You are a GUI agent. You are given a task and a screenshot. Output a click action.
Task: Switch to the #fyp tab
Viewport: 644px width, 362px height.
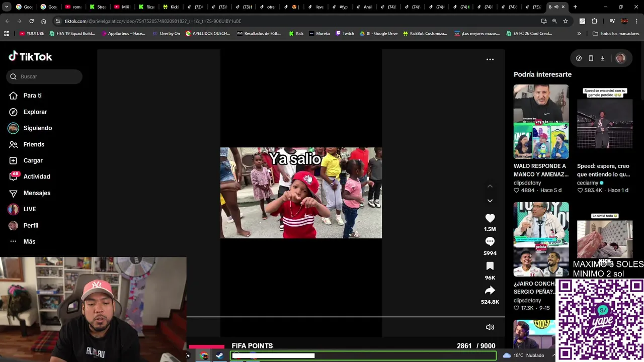point(340,7)
